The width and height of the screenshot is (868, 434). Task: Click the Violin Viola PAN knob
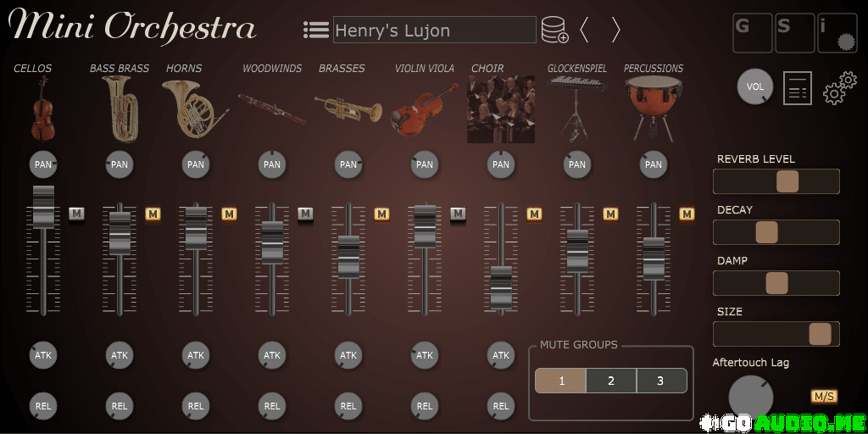tap(425, 164)
